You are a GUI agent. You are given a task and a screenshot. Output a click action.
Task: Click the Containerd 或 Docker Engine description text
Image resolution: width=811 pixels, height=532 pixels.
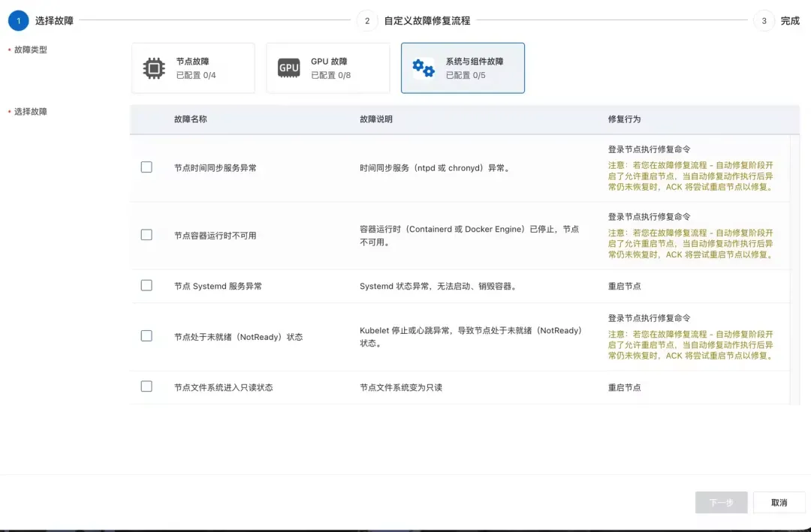coord(469,236)
